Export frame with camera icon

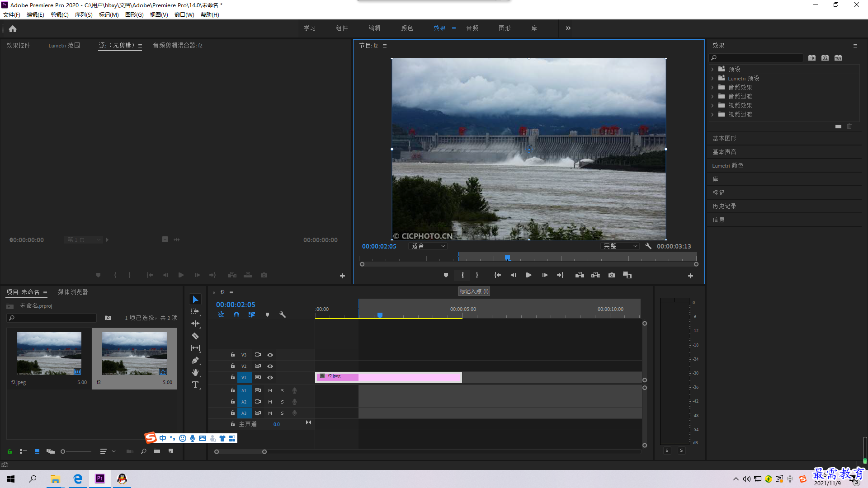pos(612,275)
